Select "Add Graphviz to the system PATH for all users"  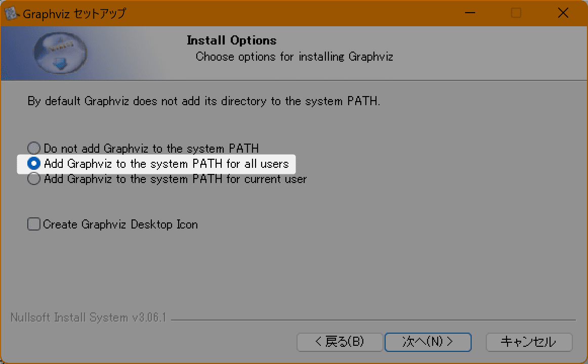[x=34, y=163]
